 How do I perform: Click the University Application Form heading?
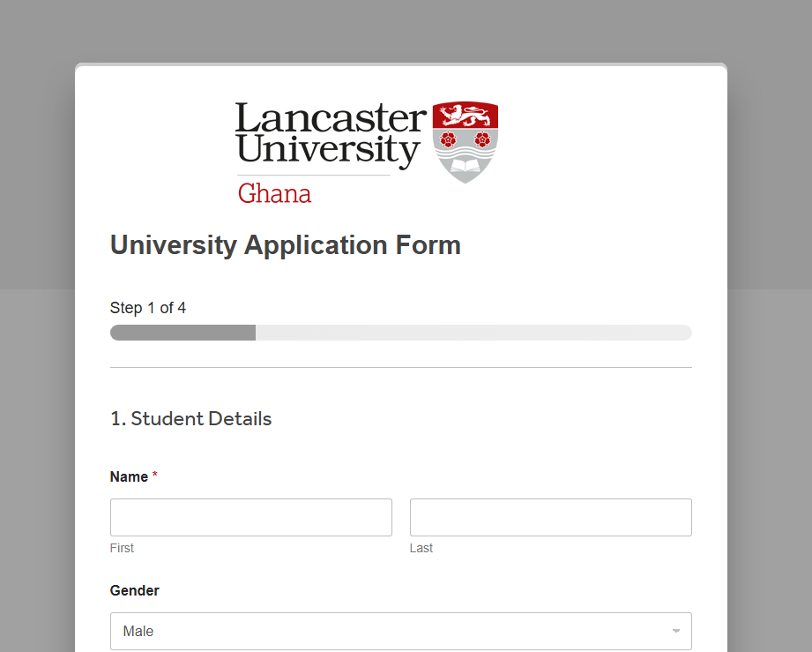(285, 245)
